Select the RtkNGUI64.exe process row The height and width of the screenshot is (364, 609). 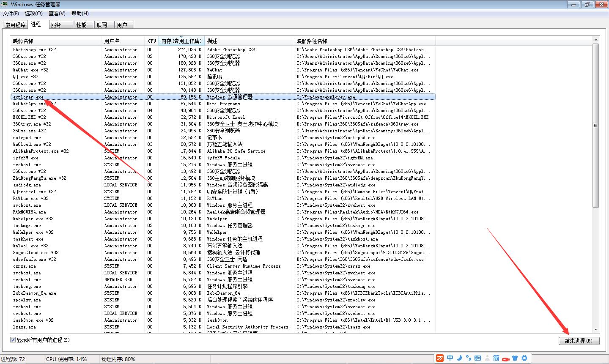point(223,212)
